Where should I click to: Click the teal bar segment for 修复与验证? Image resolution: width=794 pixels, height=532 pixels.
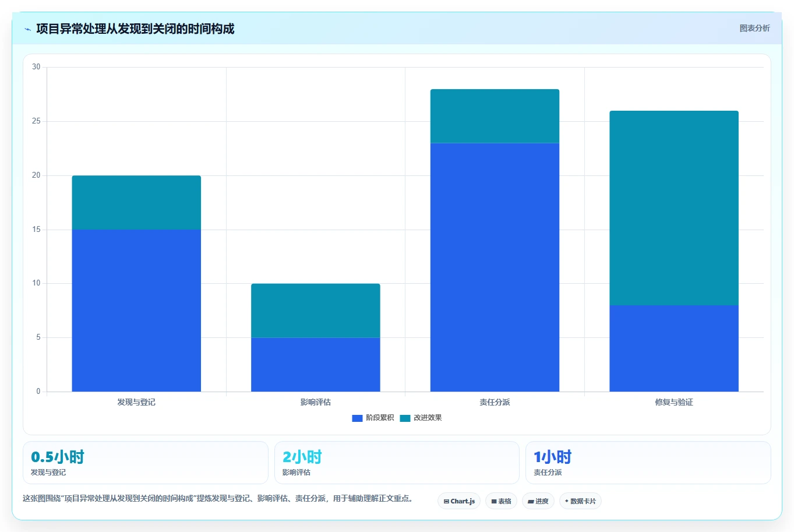(x=674, y=208)
